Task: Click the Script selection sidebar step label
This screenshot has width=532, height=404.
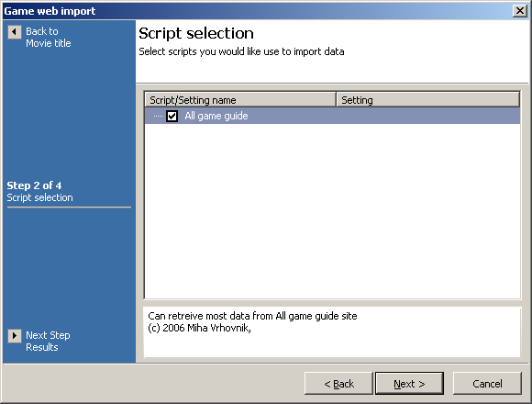Action: coord(39,197)
